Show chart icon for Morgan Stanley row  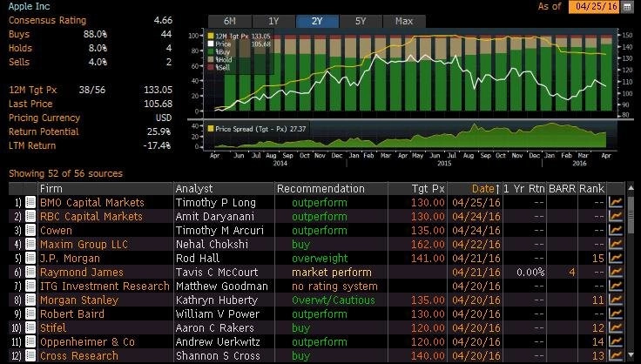pyautogui.click(x=615, y=300)
